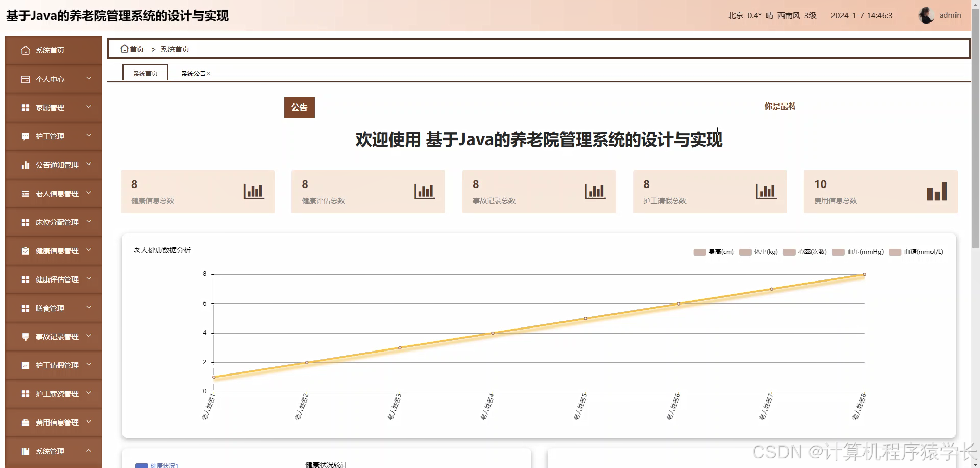Click the 护工请假管理 chart icon

[x=26, y=365]
